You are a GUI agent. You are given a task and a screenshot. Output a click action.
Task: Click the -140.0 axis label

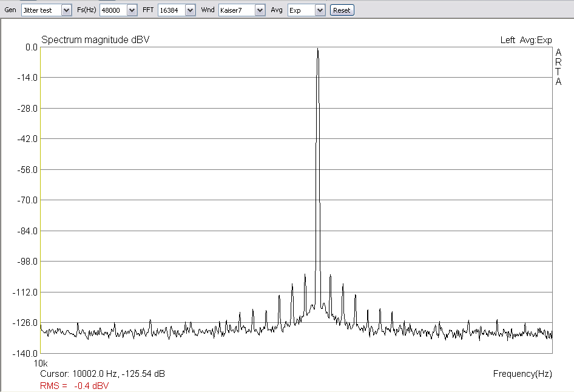pos(25,354)
